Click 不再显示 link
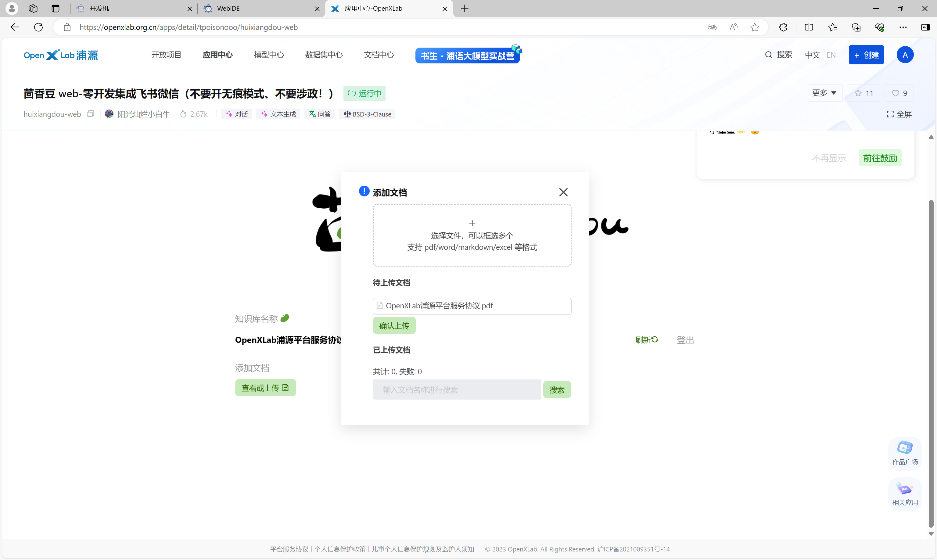The height and width of the screenshot is (560, 937). click(829, 158)
